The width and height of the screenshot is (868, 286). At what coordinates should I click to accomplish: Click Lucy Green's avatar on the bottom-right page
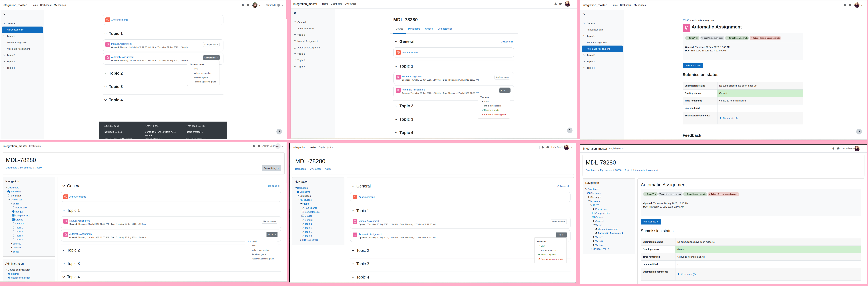tap(857, 148)
